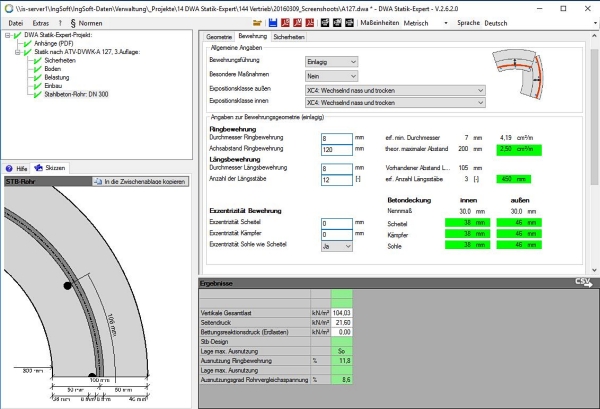Click In die Zwischenablage kopieren button

(142, 182)
